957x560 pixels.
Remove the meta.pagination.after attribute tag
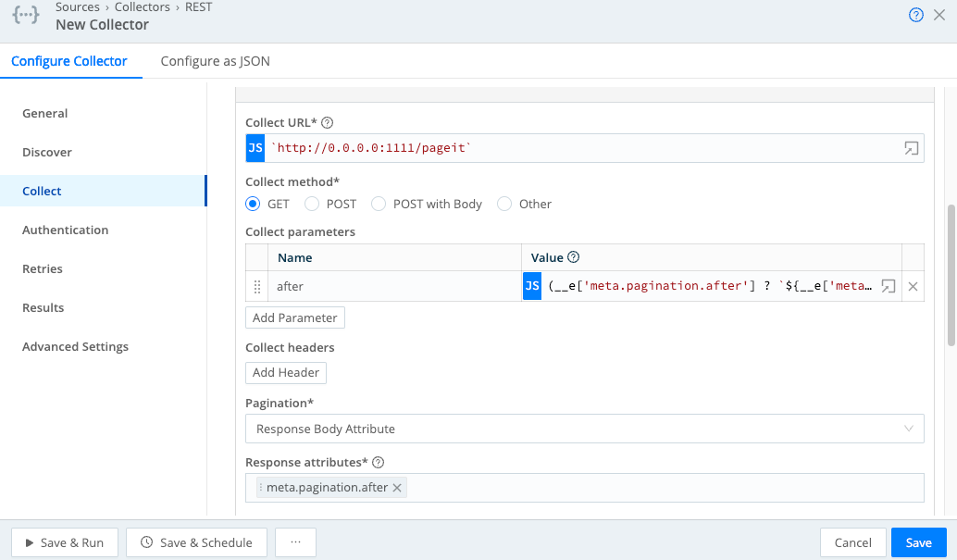click(x=397, y=488)
